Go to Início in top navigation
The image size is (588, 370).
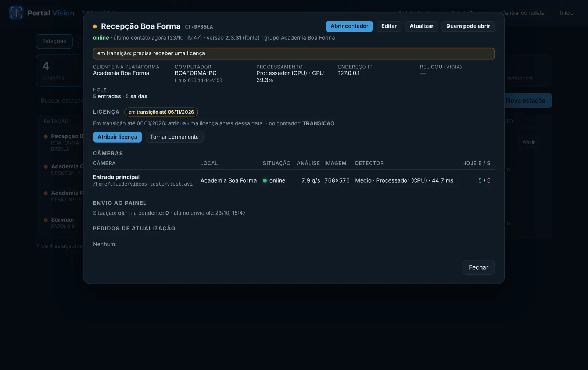[x=566, y=13]
